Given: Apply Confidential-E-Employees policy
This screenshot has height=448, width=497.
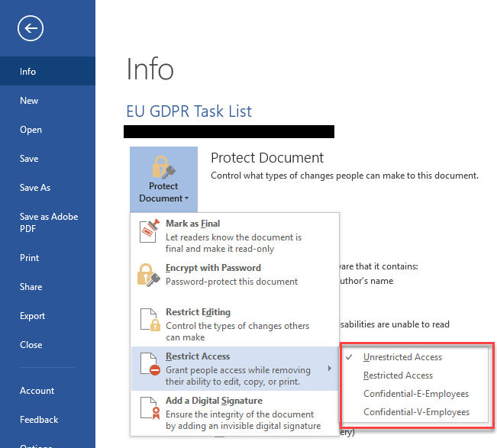Looking at the screenshot, I should (x=415, y=394).
